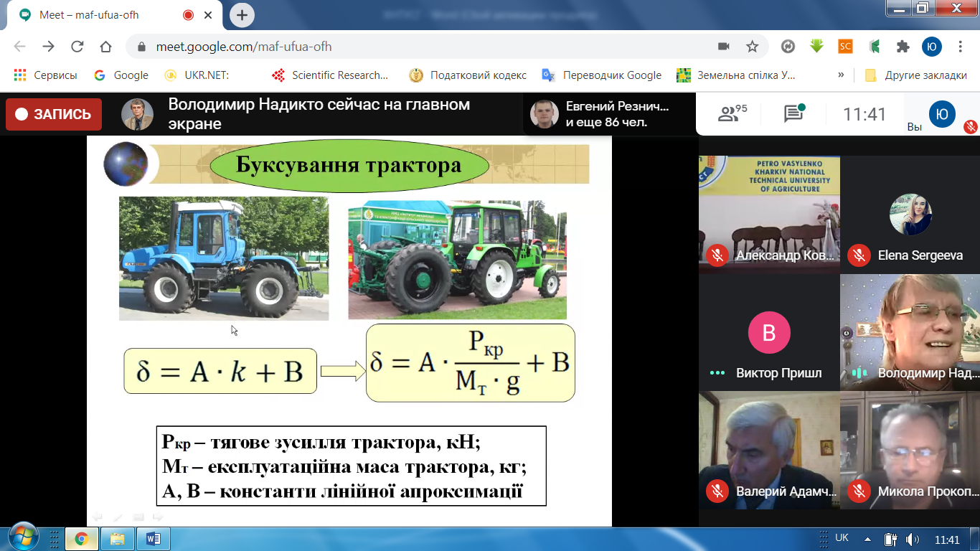Click the muted mic icon for Микола Прокоп
Screen dimensions: 980x551
(x=858, y=491)
